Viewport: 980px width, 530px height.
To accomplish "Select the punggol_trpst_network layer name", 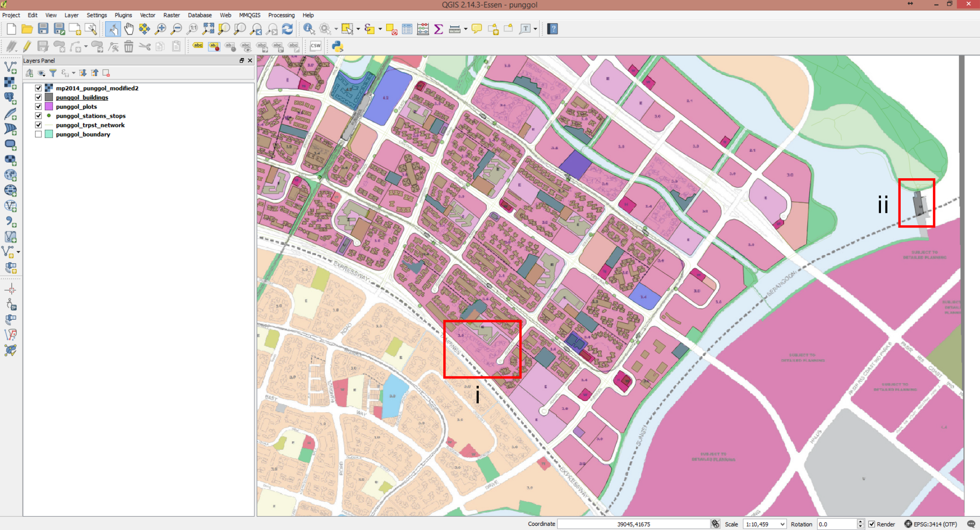I will pos(90,125).
